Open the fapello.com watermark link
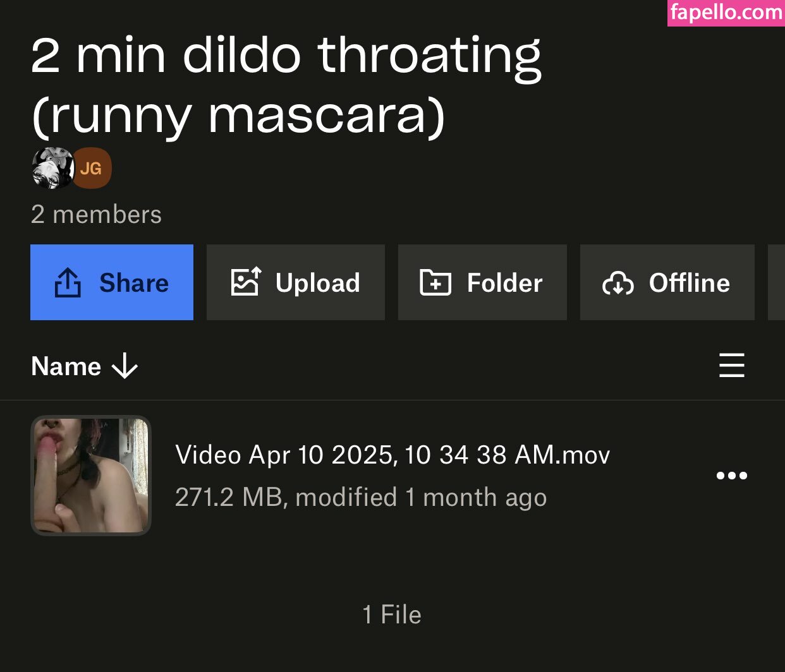The height and width of the screenshot is (672, 785). tap(726, 13)
